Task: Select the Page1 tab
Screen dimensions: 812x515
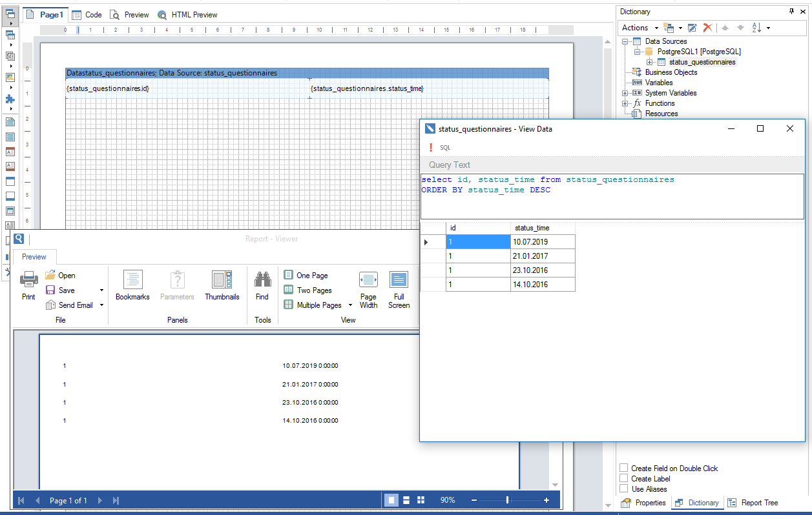Action: pos(45,14)
